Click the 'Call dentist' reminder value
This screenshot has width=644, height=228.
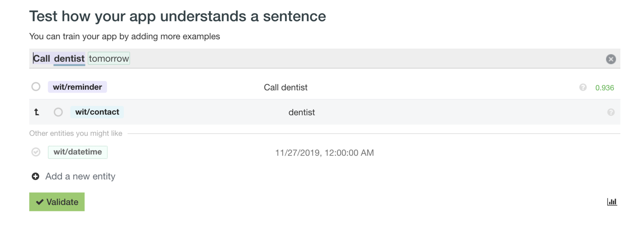285,87
